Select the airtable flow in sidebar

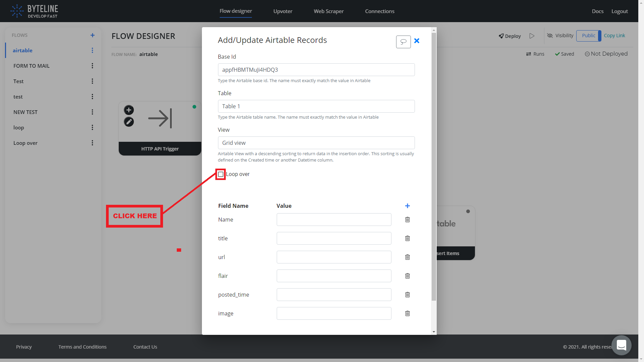pyautogui.click(x=22, y=50)
